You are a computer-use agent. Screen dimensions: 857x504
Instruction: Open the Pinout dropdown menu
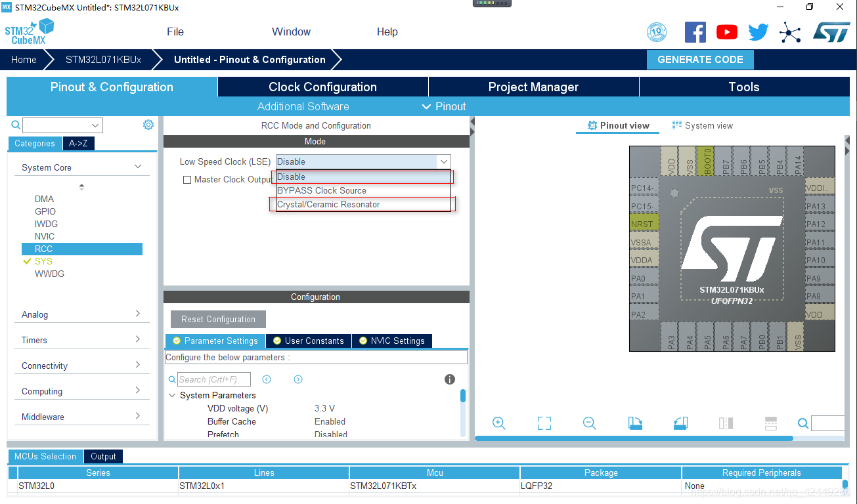444,106
